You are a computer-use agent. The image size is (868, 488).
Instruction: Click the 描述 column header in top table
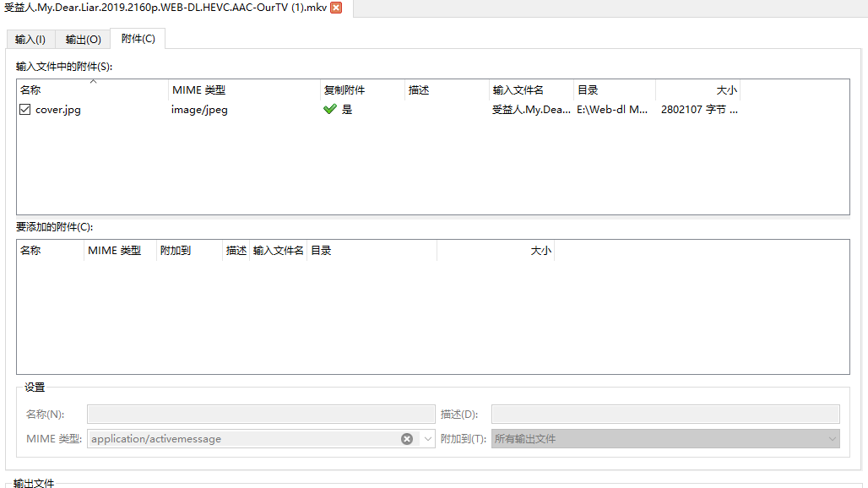(x=448, y=90)
